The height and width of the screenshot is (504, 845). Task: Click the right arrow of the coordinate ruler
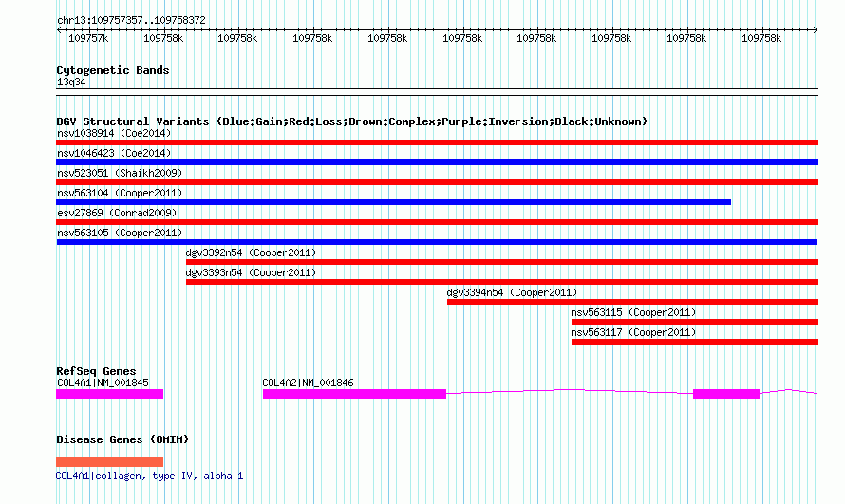[x=816, y=30]
